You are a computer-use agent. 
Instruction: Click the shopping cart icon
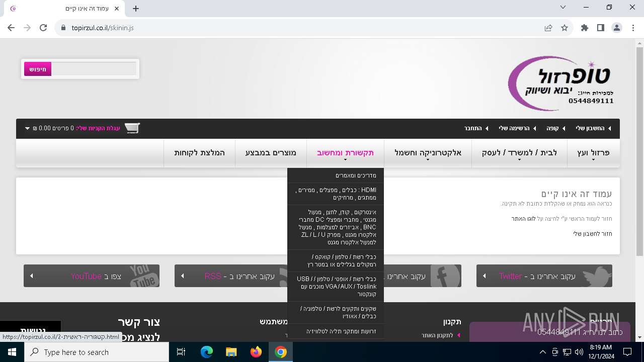[132, 128]
